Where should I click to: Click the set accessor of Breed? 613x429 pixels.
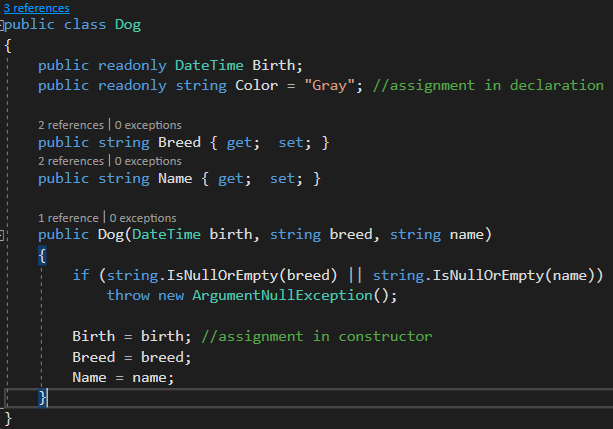(290, 142)
